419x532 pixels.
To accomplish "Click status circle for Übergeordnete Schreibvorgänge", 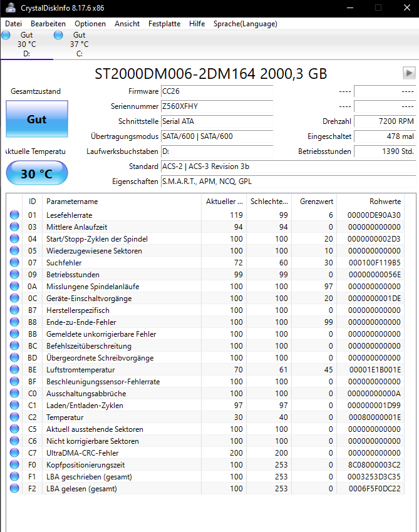I will (x=14, y=357).
